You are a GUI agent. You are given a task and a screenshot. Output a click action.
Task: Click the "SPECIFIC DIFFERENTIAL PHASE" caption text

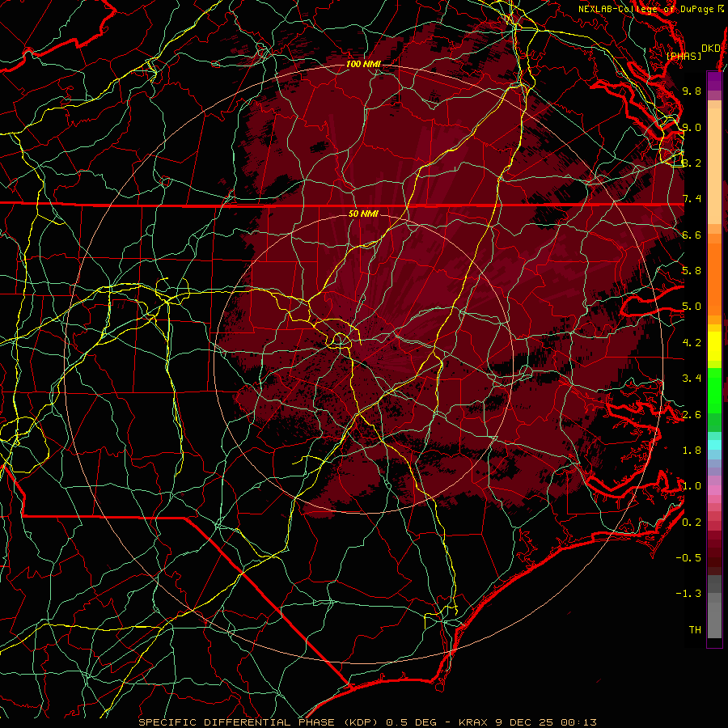(x=236, y=722)
